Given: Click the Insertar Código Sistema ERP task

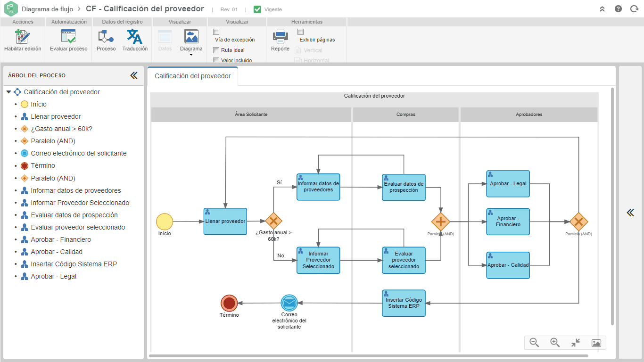Looking at the screenshot, I should (x=404, y=303).
